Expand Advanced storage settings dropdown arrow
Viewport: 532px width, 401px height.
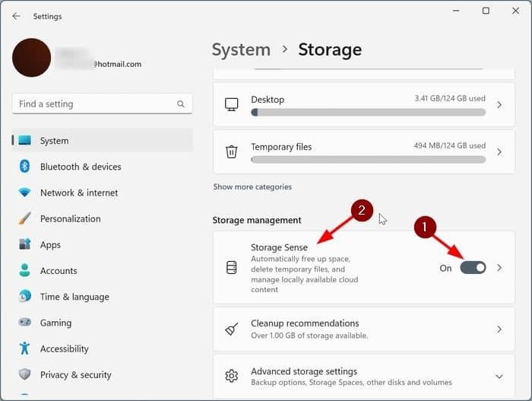(499, 377)
